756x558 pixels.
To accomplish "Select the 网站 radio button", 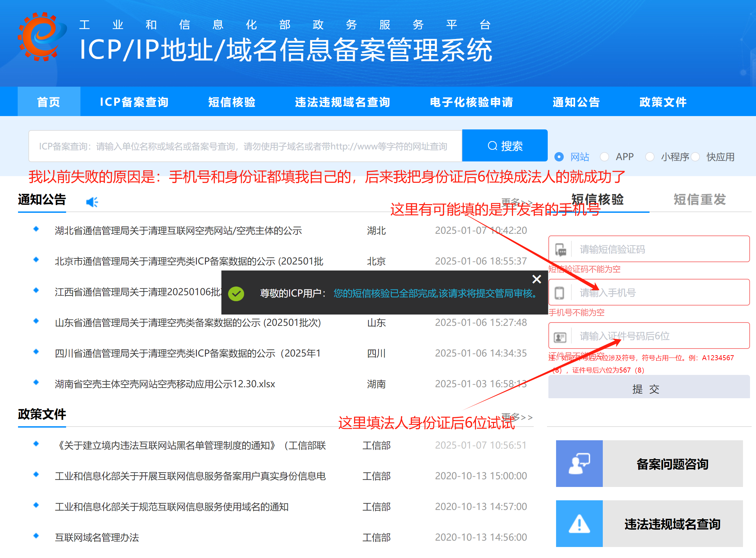I will coord(559,157).
